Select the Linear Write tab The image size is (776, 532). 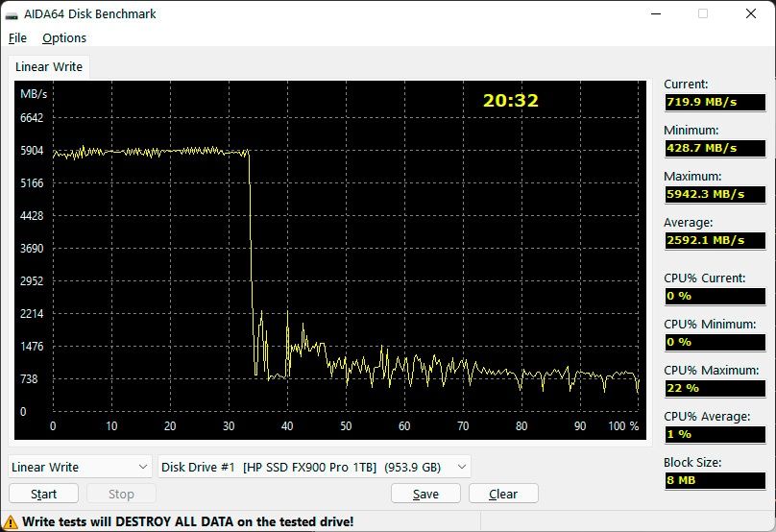(49, 67)
